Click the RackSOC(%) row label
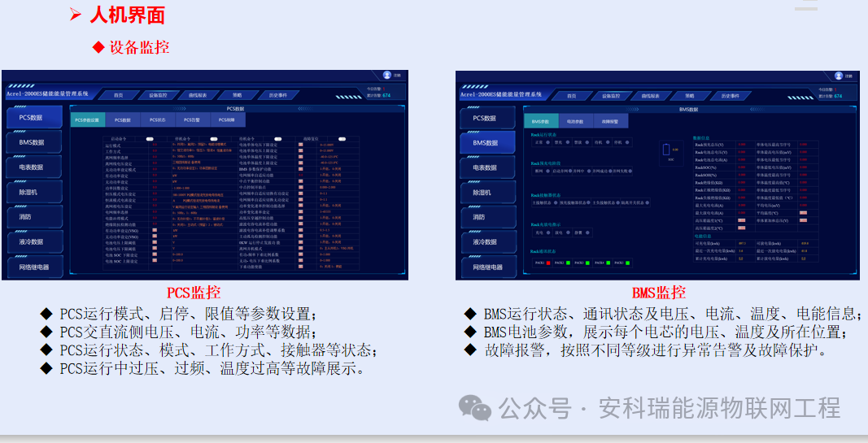This screenshot has width=868, height=443. tap(706, 167)
